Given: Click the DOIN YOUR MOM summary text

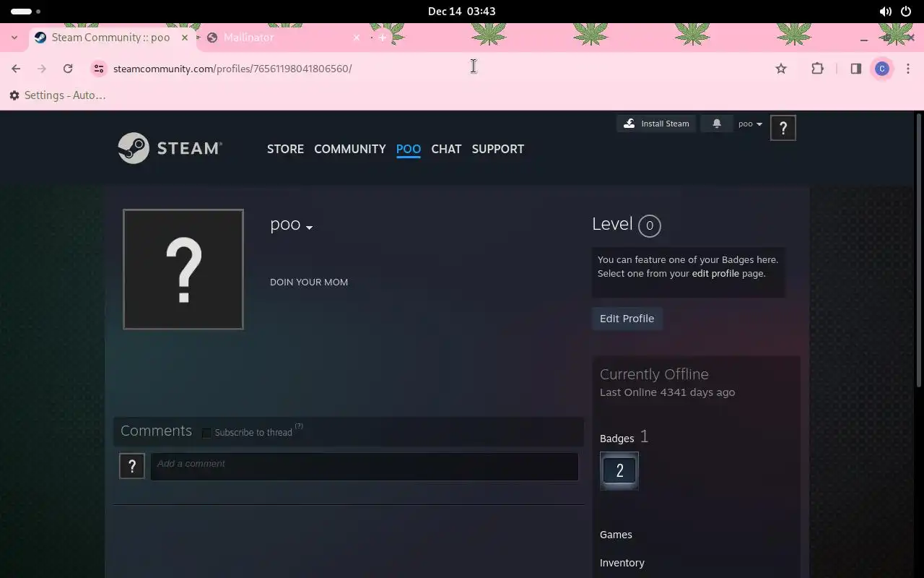Looking at the screenshot, I should pyautogui.click(x=309, y=282).
